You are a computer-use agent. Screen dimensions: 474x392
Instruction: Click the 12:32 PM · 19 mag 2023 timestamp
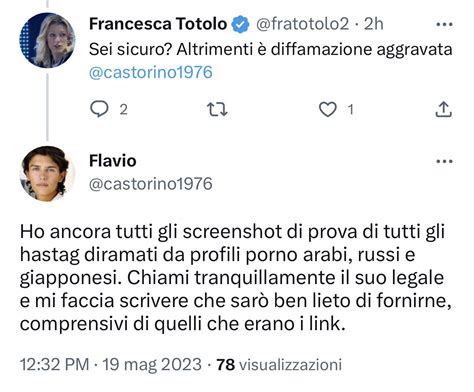(x=111, y=365)
